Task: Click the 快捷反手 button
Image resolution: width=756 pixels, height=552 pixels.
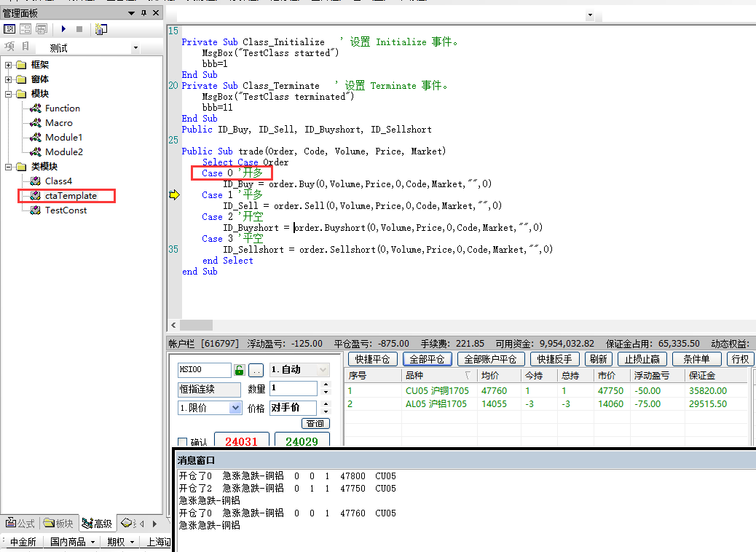Action: tap(554, 359)
